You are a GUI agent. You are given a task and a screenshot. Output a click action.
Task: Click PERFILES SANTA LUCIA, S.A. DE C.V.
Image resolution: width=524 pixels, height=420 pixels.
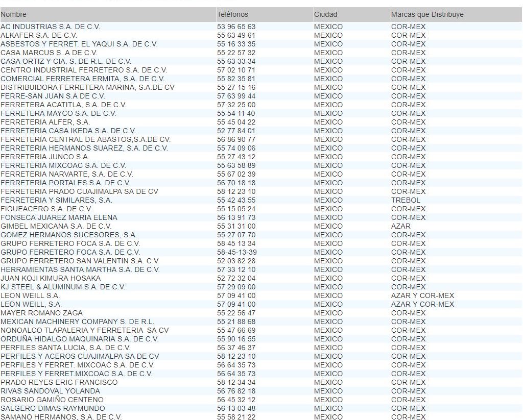pos(65,348)
